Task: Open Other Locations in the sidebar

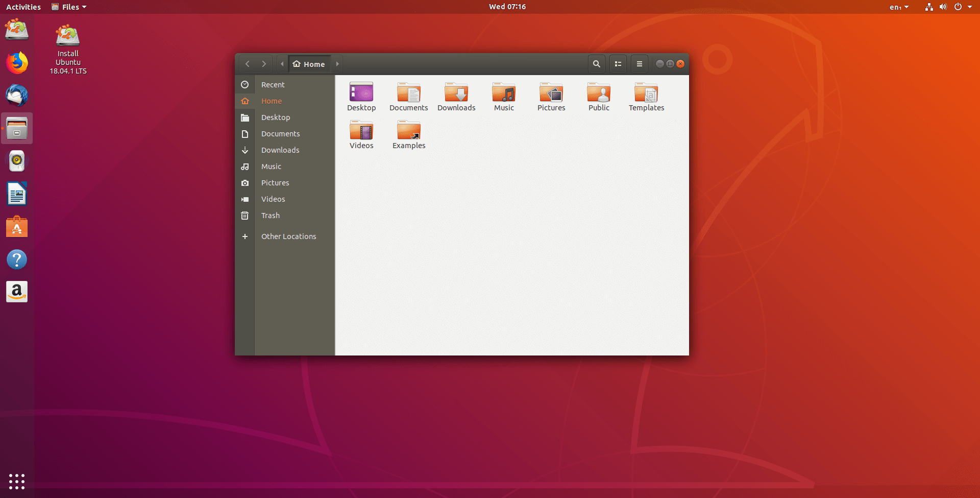Action: 285,236
